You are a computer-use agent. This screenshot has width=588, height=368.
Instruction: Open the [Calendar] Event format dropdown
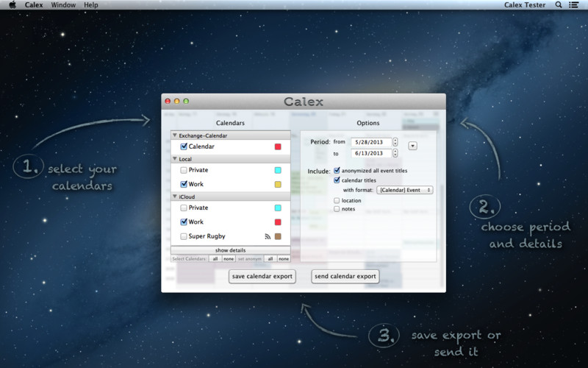coord(405,190)
